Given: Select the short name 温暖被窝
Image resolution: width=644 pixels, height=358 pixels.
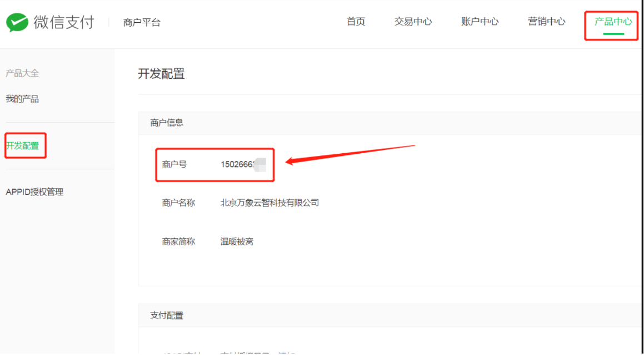Looking at the screenshot, I should [x=237, y=241].
